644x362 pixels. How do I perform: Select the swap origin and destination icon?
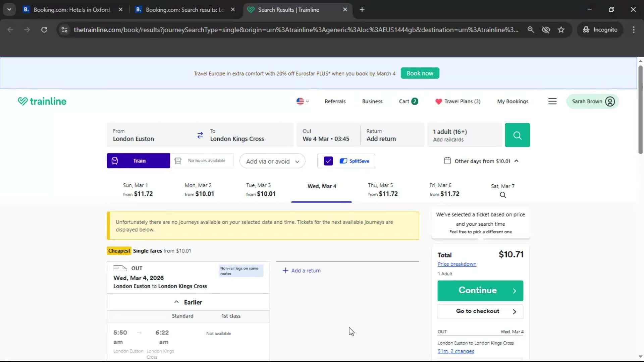[200, 135]
